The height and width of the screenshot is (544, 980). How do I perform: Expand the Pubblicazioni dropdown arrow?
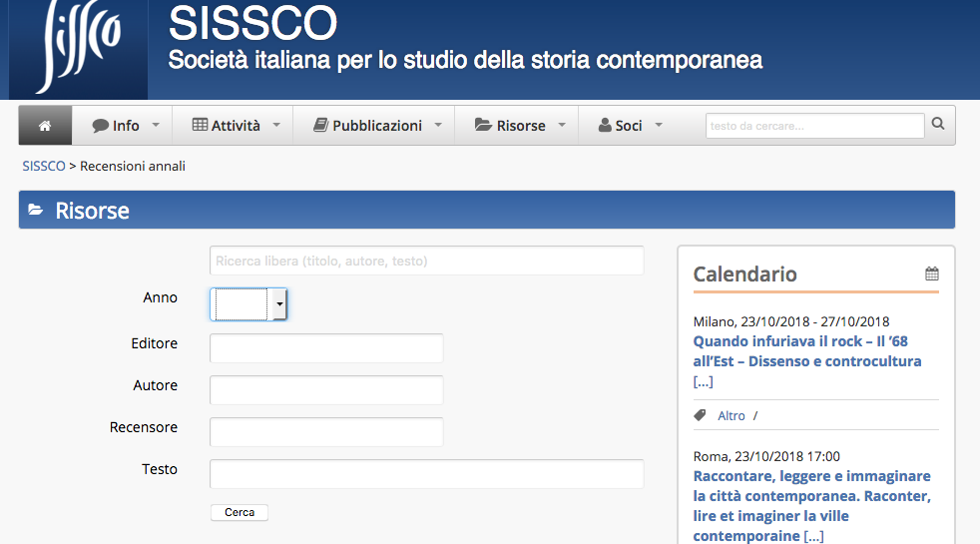tap(438, 126)
